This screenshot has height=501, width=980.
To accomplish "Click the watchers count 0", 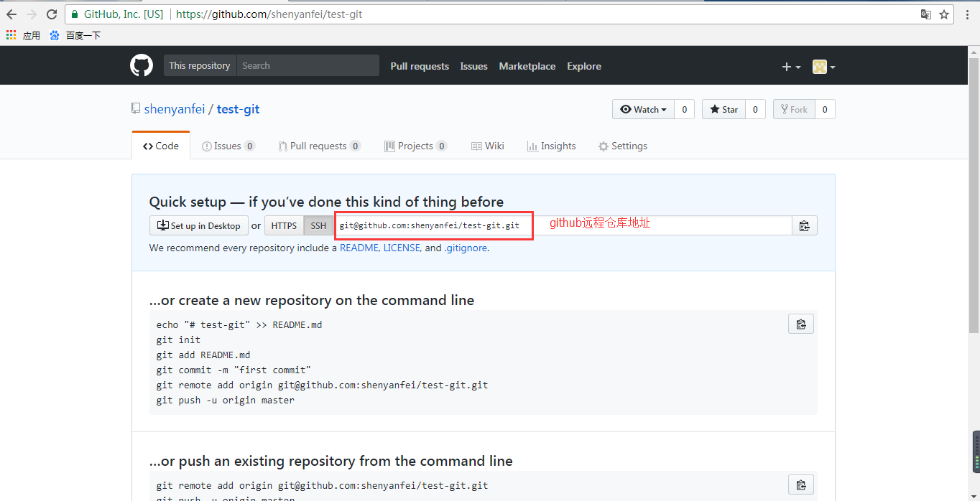I will 685,109.
